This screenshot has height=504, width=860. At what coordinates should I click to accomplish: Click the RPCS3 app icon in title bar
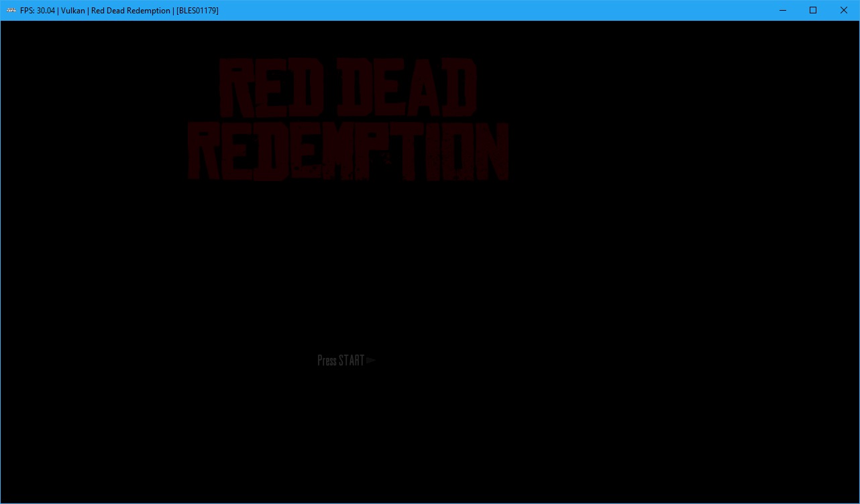[11, 10]
